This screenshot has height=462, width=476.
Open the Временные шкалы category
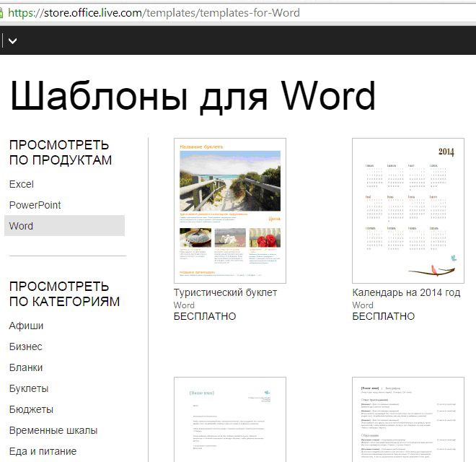coord(53,430)
